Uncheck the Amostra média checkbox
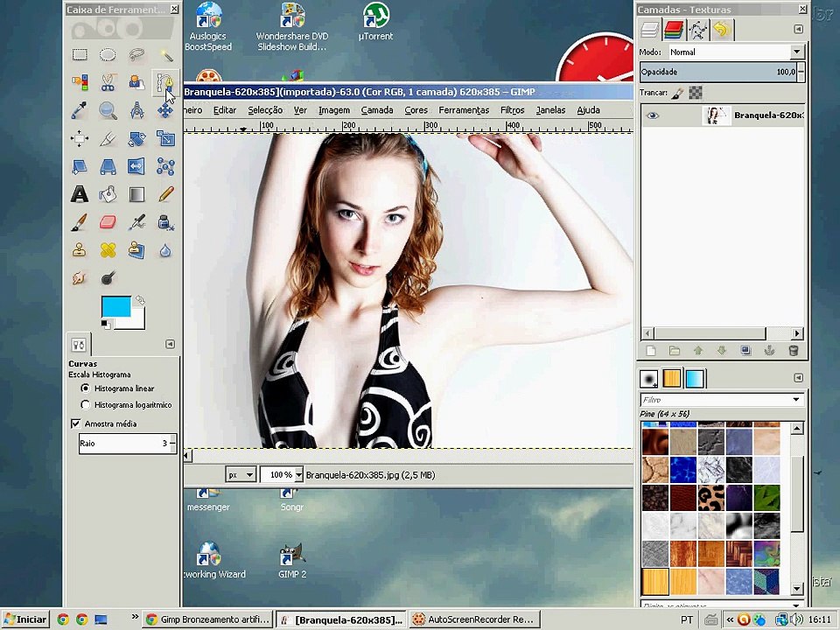 [x=75, y=423]
